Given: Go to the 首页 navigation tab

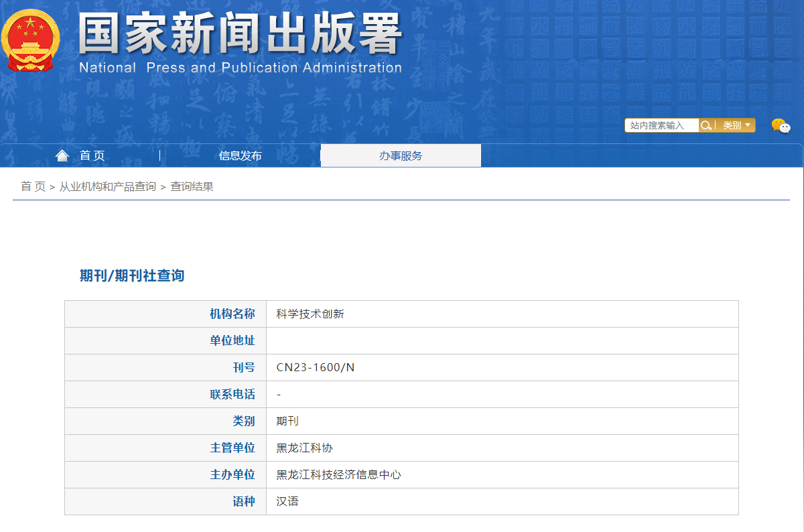Looking at the screenshot, I should click(92, 155).
